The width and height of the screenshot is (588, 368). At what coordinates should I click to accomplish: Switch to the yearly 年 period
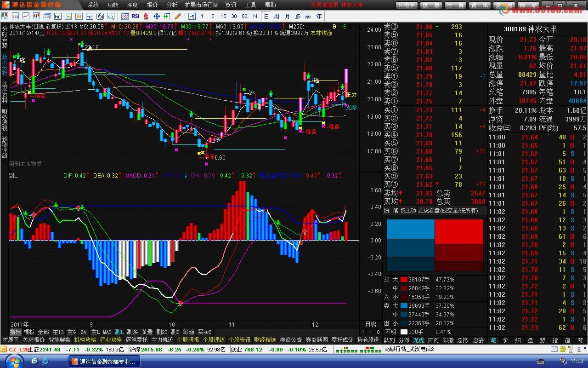point(318,16)
